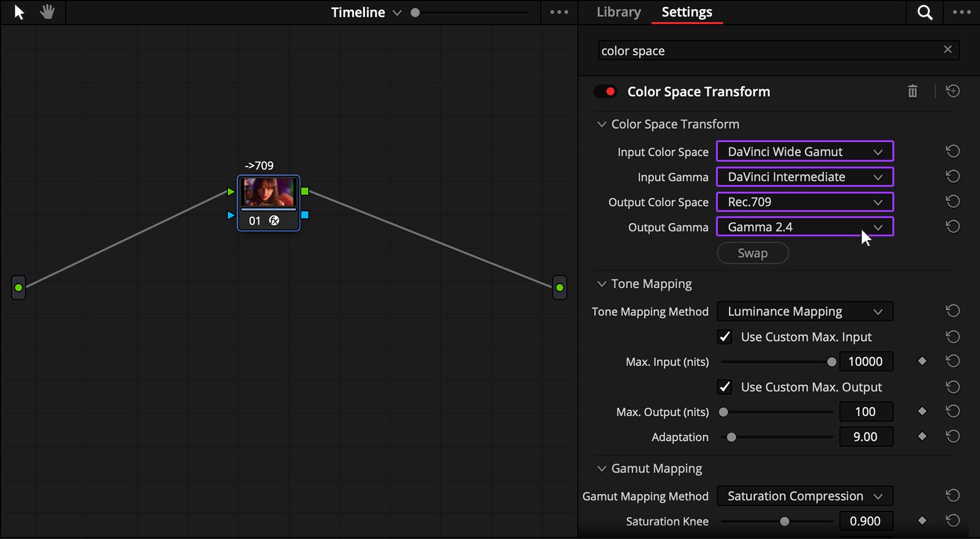The image size is (980, 539).
Task: Open the node graph options menu
Action: point(559,12)
